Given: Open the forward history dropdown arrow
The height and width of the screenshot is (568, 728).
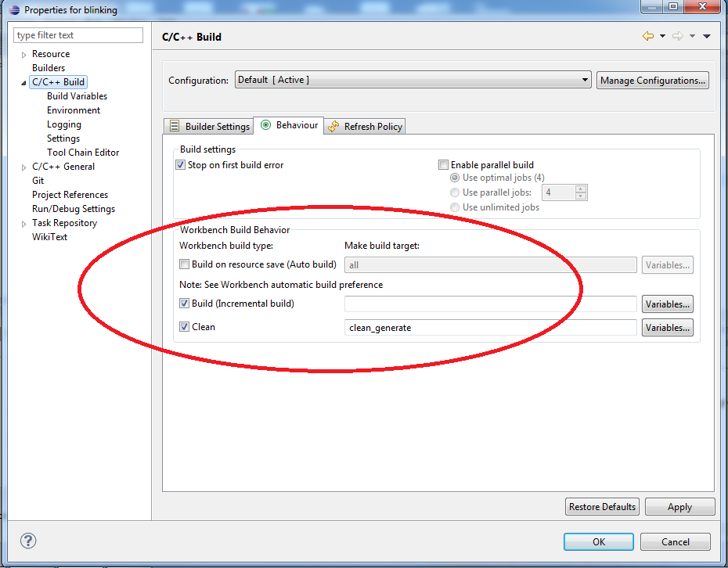Looking at the screenshot, I should pyautogui.click(x=692, y=36).
